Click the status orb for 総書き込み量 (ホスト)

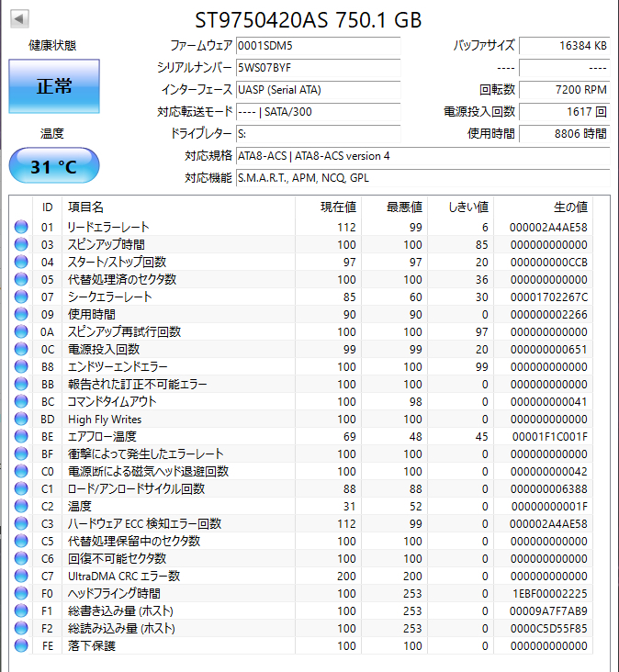click(21, 610)
